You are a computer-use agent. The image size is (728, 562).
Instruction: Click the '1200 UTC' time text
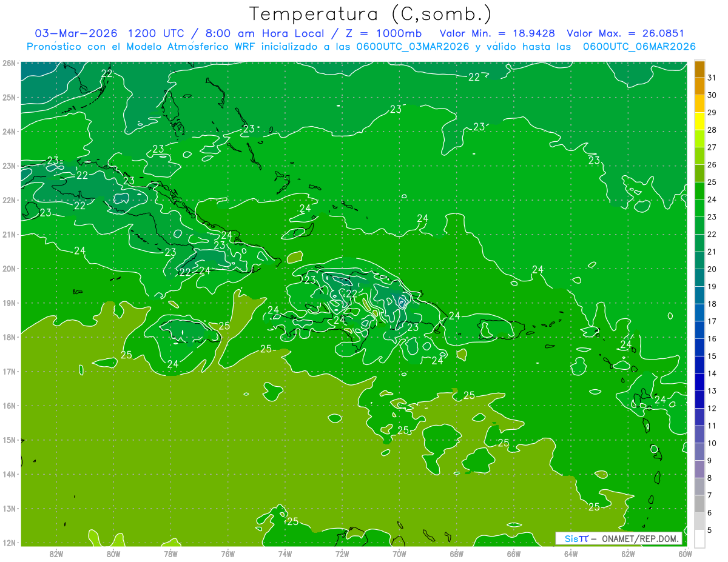[157, 33]
